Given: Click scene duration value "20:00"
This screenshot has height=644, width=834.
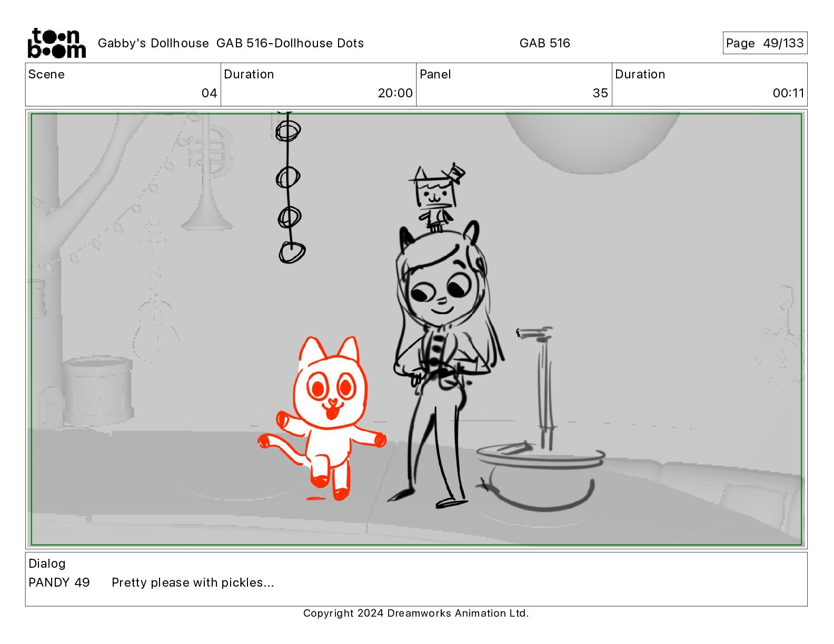Looking at the screenshot, I should tap(395, 93).
